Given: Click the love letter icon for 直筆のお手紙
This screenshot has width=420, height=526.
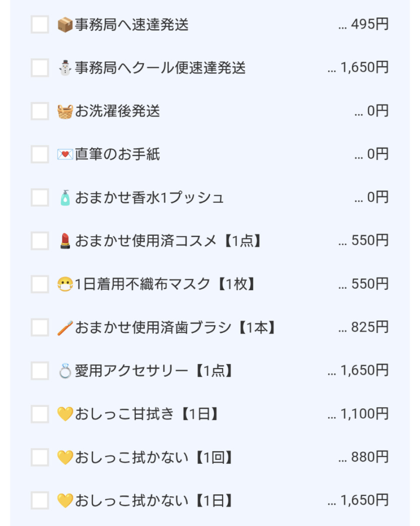Looking at the screenshot, I should tap(65, 154).
